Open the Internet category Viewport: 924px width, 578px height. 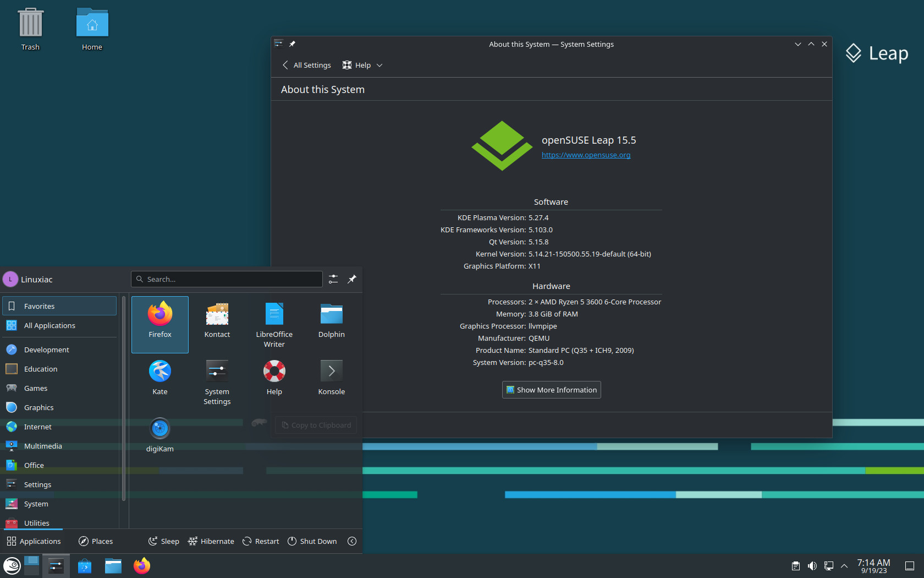[x=59, y=427]
